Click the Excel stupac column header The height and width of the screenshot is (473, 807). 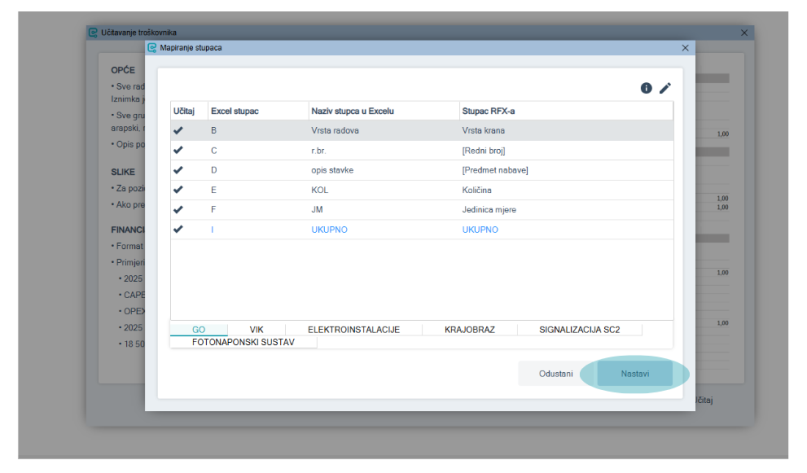click(x=235, y=110)
